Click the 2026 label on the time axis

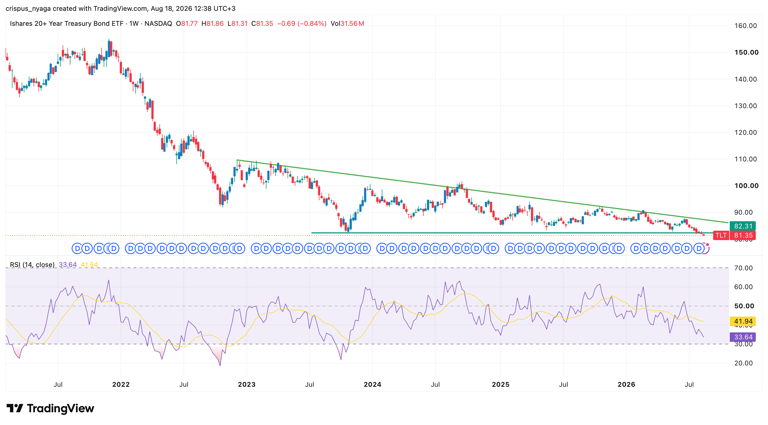(x=626, y=385)
